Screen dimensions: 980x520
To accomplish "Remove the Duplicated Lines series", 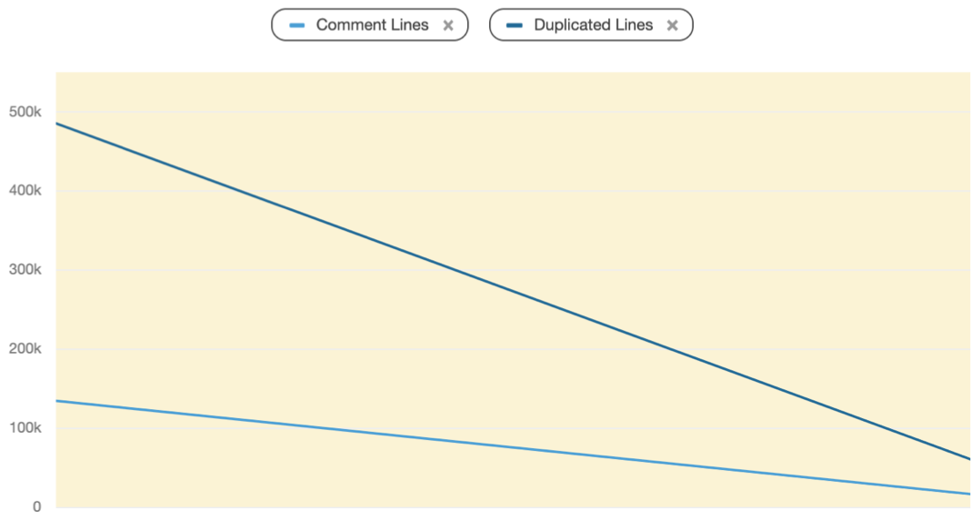I will pos(672,25).
